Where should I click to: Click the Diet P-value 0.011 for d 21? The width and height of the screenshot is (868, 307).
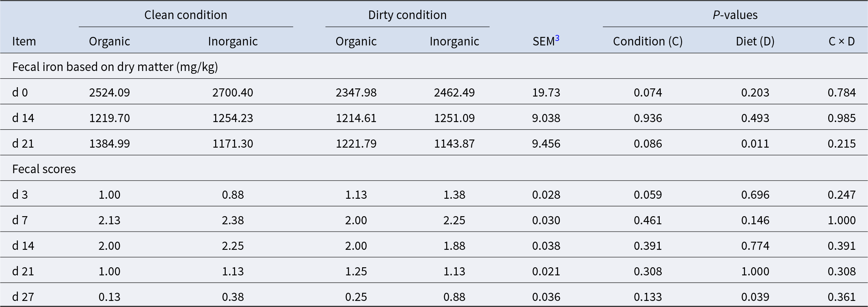tap(755, 144)
